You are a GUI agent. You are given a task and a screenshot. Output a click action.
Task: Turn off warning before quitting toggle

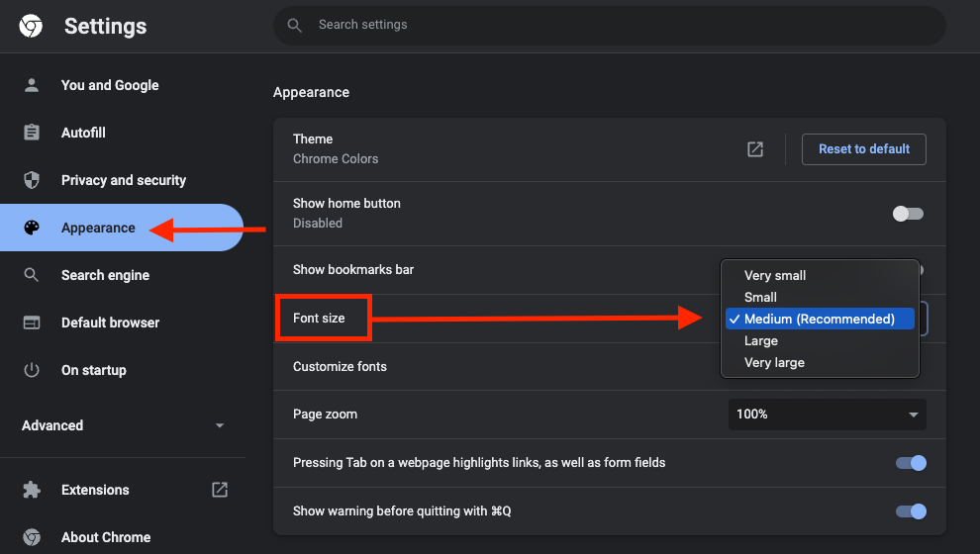(x=910, y=511)
